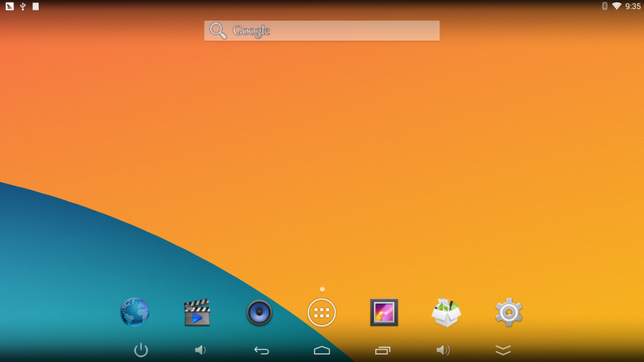
Task: Open the globe Browser app
Action: tap(135, 312)
